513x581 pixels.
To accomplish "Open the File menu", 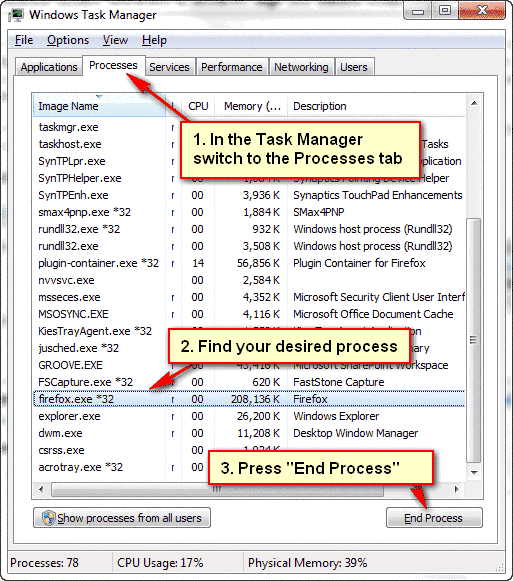I will coord(24,40).
